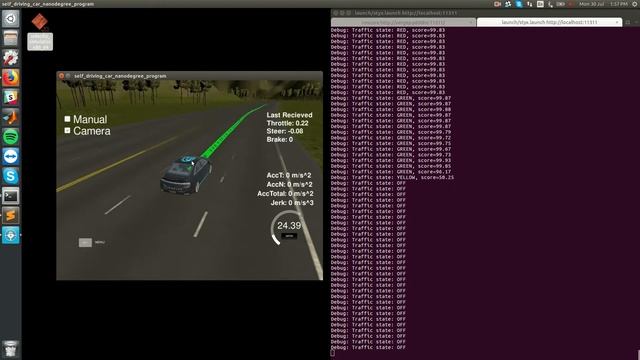
Task: Open the Files manager from dock
Action: [11, 38]
